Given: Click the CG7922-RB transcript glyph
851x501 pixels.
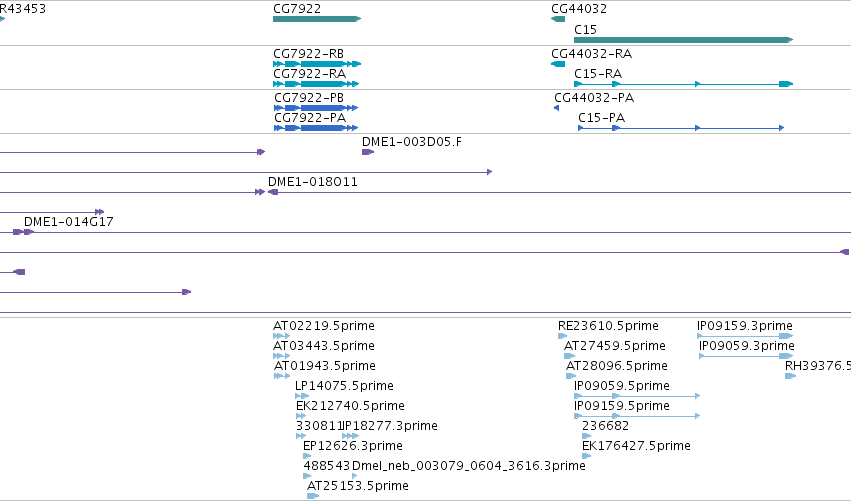Looking at the screenshot, I should pyautogui.click(x=317, y=64).
